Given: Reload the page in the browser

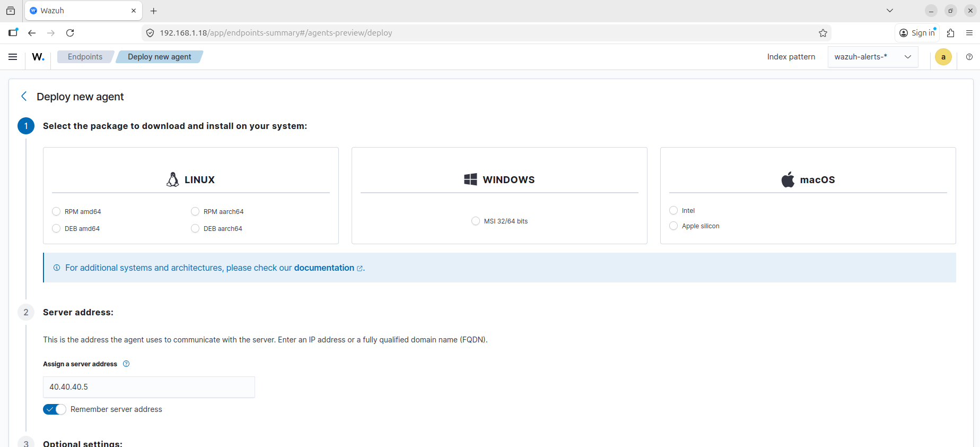Looking at the screenshot, I should 70,33.
